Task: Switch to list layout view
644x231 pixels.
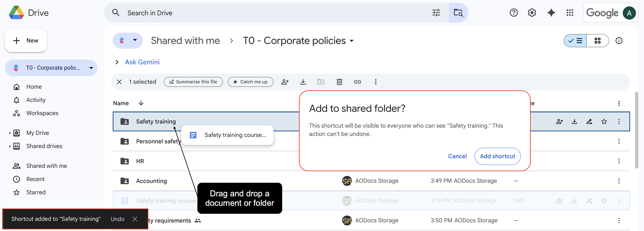Action: point(575,40)
